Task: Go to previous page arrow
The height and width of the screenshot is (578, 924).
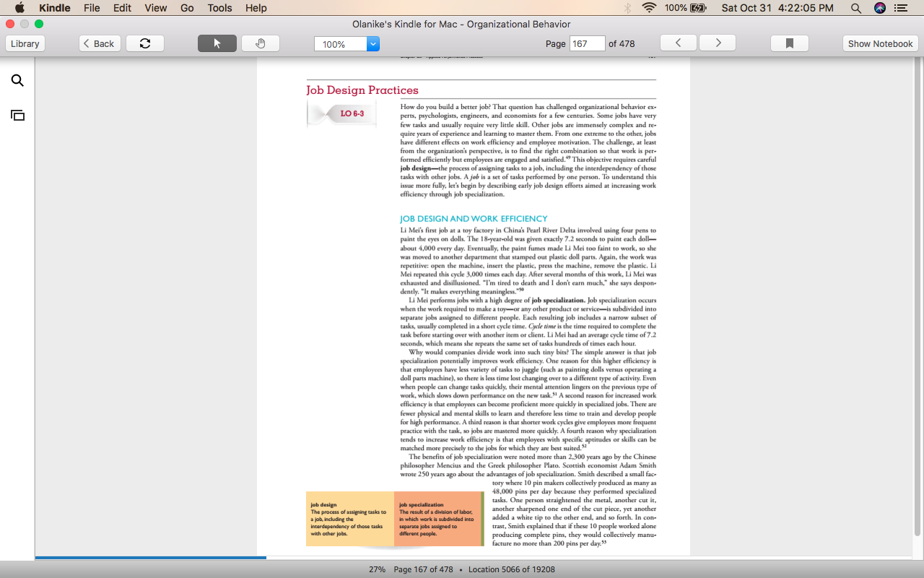Action: pyautogui.click(x=679, y=43)
